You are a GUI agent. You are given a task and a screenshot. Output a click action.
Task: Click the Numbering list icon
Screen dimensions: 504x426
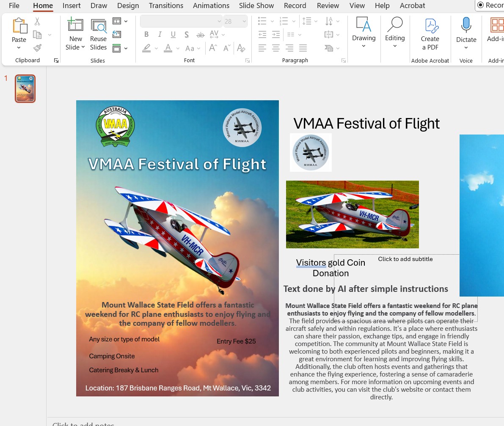click(284, 21)
